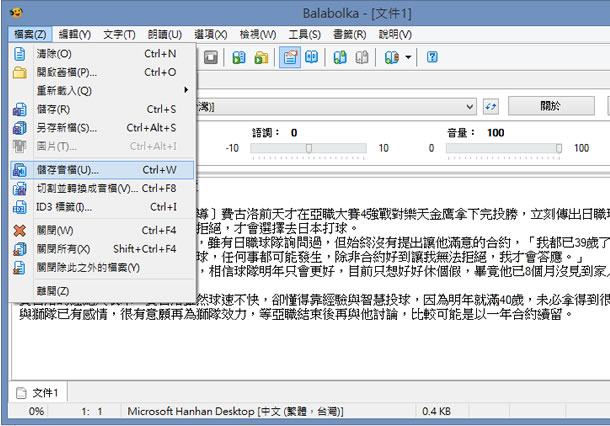
Task: Open the 說明(V) menu
Action: coord(395,35)
